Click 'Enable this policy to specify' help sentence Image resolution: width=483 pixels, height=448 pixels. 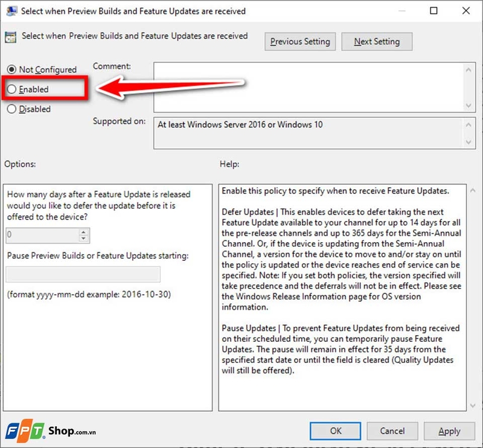tap(335, 191)
